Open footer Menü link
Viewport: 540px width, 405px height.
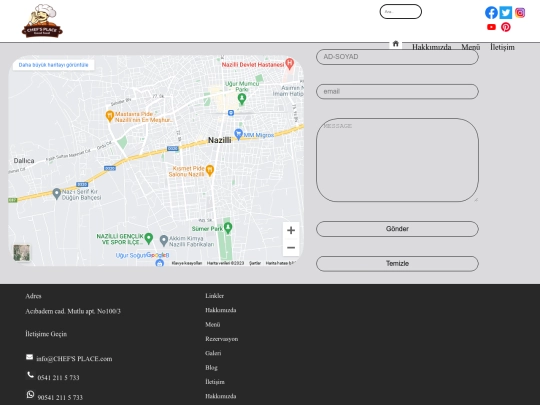coord(212,324)
